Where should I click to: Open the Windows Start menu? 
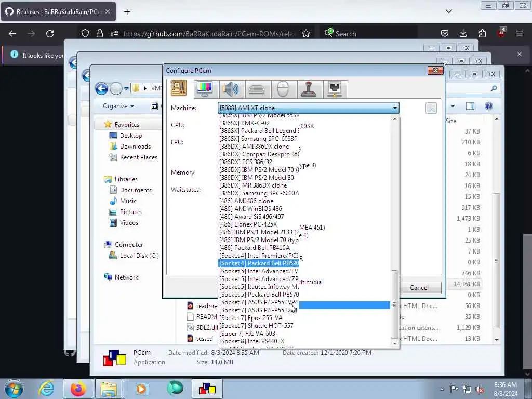tap(14, 389)
